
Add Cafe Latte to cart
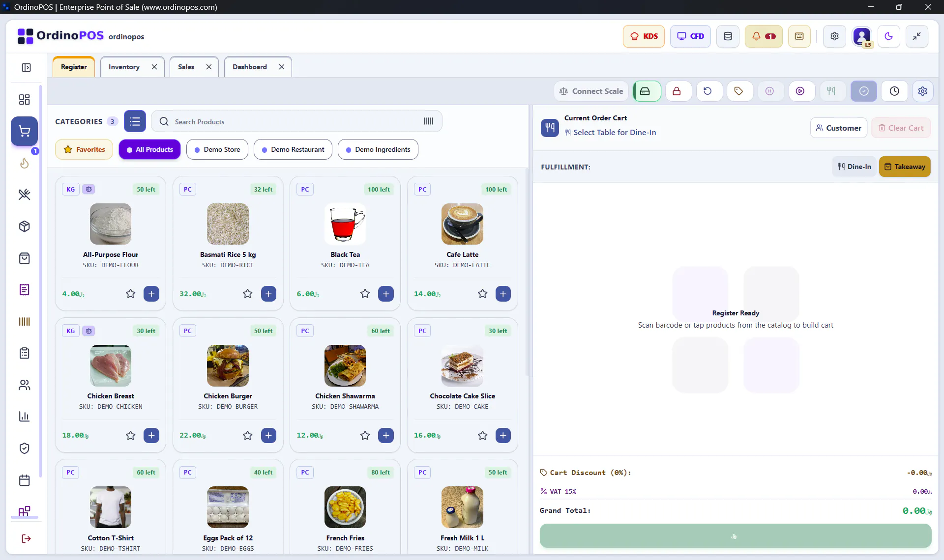point(503,294)
